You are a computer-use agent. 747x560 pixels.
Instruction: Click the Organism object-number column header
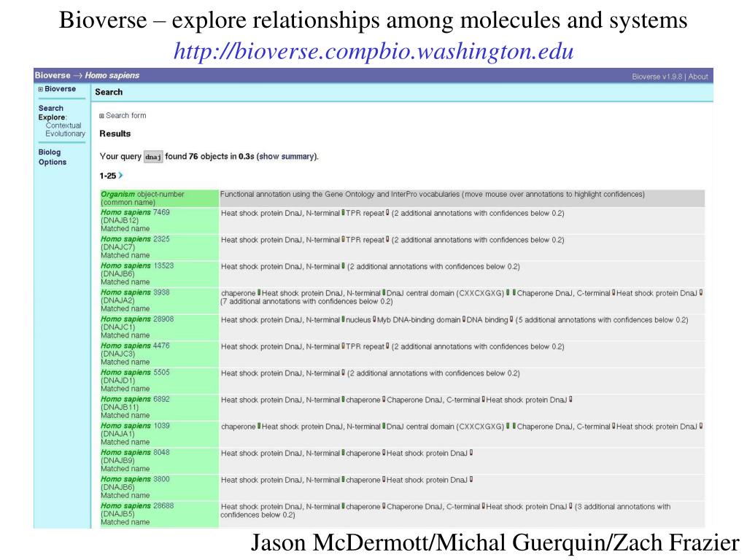click(x=159, y=198)
